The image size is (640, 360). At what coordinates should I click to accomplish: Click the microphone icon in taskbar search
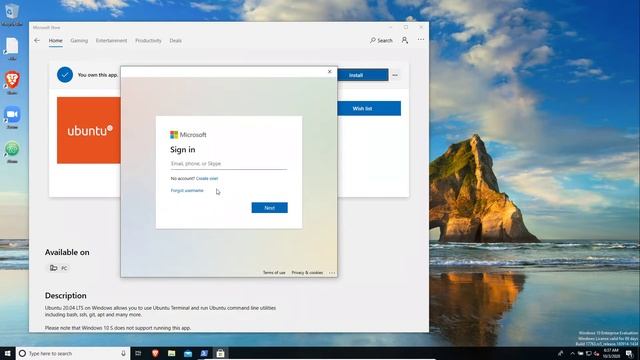click(x=123, y=353)
